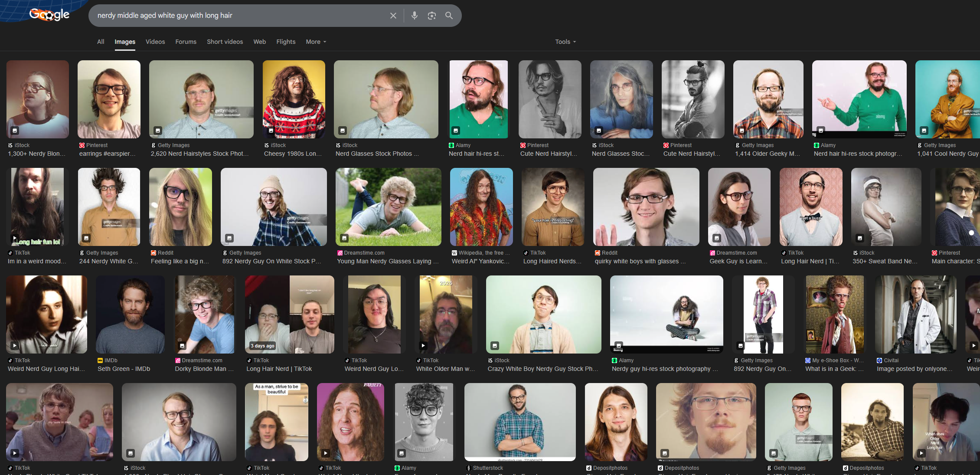Open 'Crazy White Boy Nerdy Guy Stock Ph...' link
The width and height of the screenshot is (980, 475).
pyautogui.click(x=542, y=369)
